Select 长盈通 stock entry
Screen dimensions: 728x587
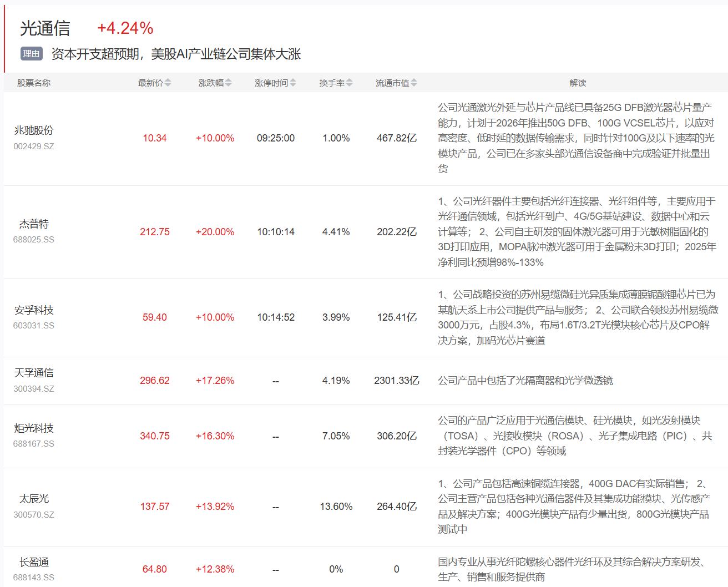click(x=34, y=562)
